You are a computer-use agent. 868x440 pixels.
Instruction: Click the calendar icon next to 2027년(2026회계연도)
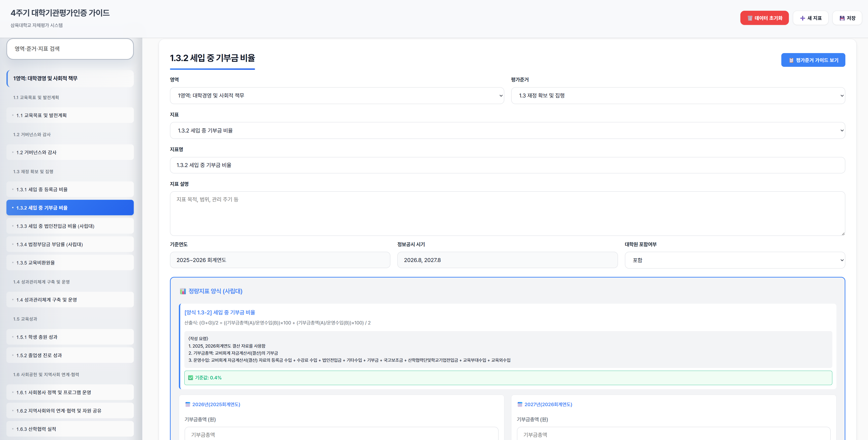(520, 404)
